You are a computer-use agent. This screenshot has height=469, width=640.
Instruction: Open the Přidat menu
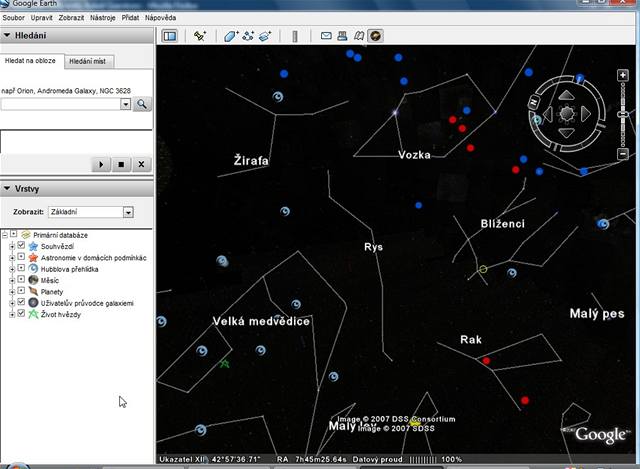click(130, 18)
